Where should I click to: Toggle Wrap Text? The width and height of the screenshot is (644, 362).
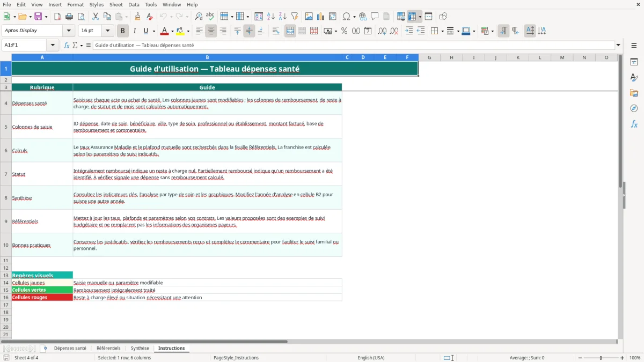click(x=275, y=31)
